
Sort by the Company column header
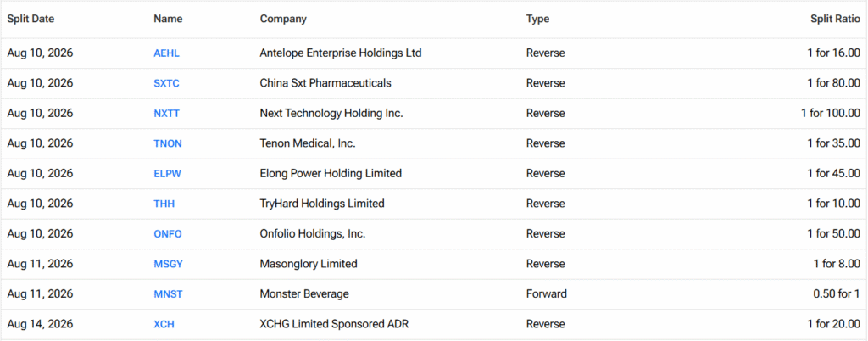(x=283, y=19)
